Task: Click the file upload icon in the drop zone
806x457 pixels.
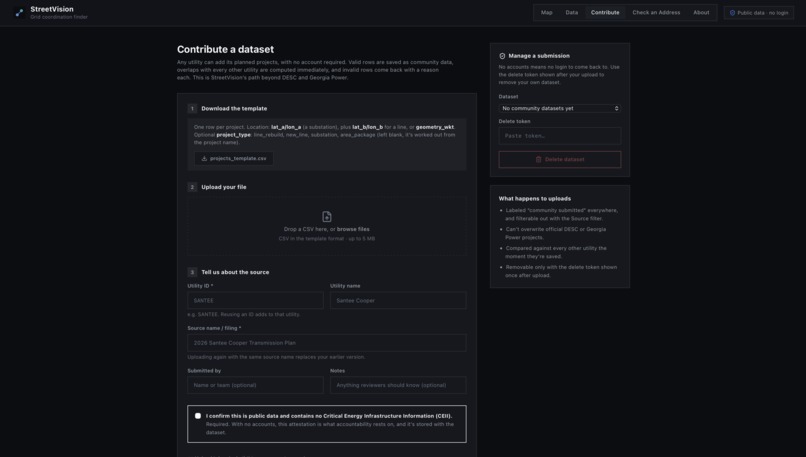Action: (x=327, y=216)
